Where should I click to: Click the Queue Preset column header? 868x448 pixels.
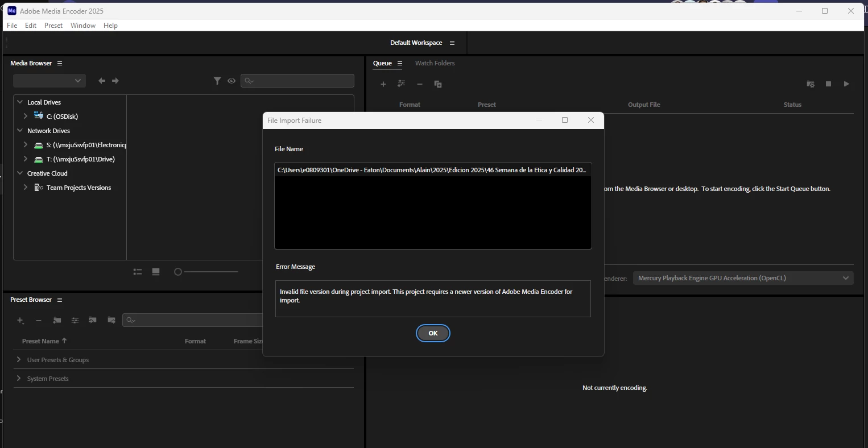tap(486, 105)
